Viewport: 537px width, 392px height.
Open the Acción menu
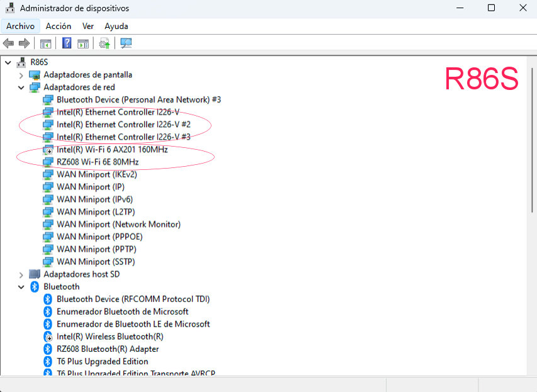click(59, 26)
